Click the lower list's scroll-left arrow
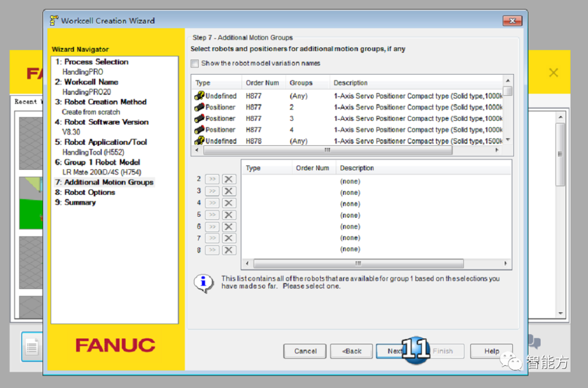The height and width of the screenshot is (388, 588). tap(247, 263)
